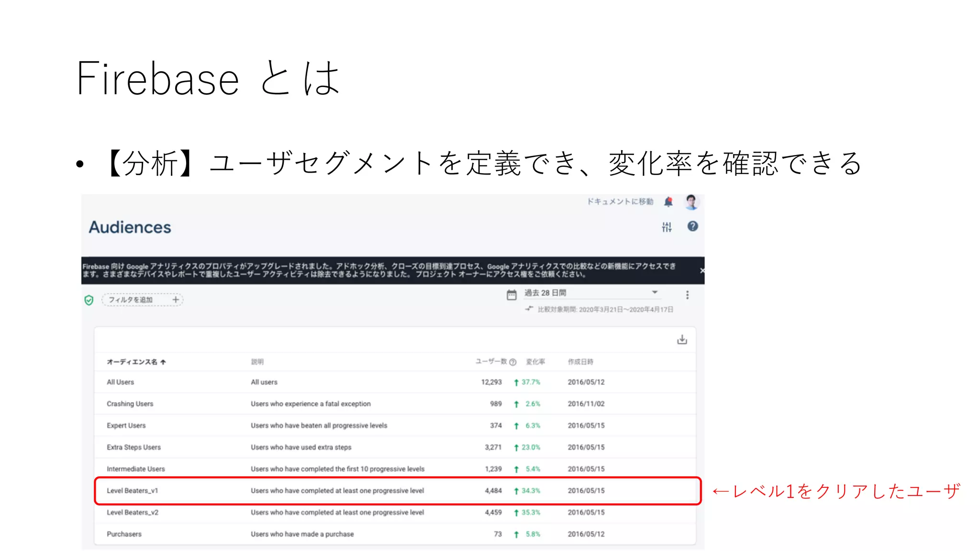Open the Expert Users audience
This screenshot has height=551, width=980.
tap(126, 425)
